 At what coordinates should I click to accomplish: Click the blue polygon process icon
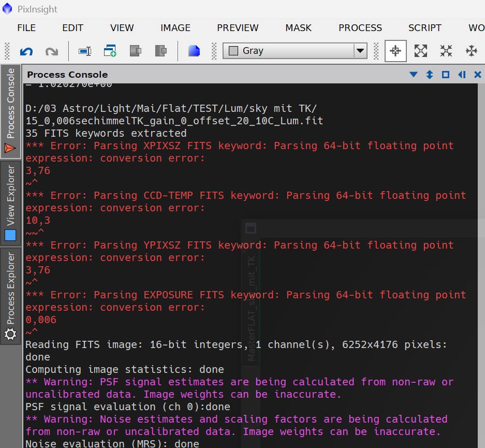click(x=194, y=51)
